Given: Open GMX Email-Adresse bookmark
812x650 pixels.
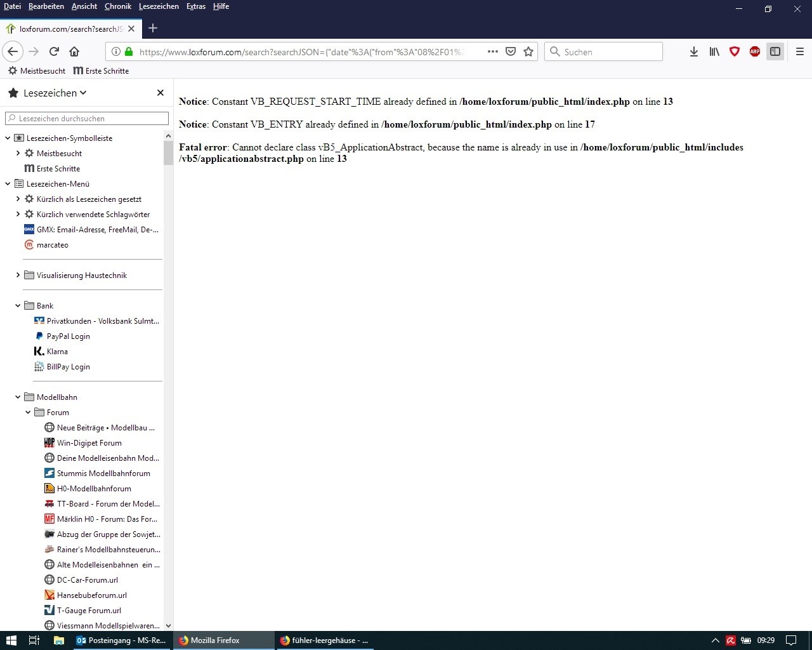Looking at the screenshot, I should click(x=91, y=229).
